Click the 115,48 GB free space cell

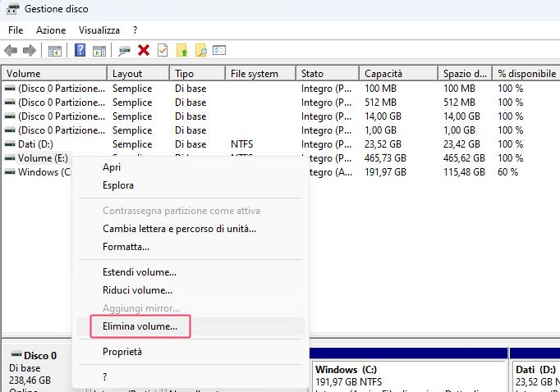click(464, 172)
